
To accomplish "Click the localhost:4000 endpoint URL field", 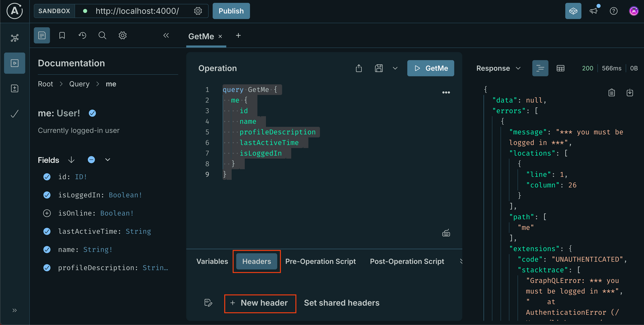I will [137, 11].
